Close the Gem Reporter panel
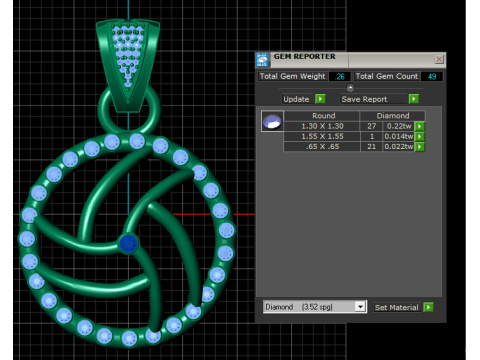 pyautogui.click(x=439, y=59)
